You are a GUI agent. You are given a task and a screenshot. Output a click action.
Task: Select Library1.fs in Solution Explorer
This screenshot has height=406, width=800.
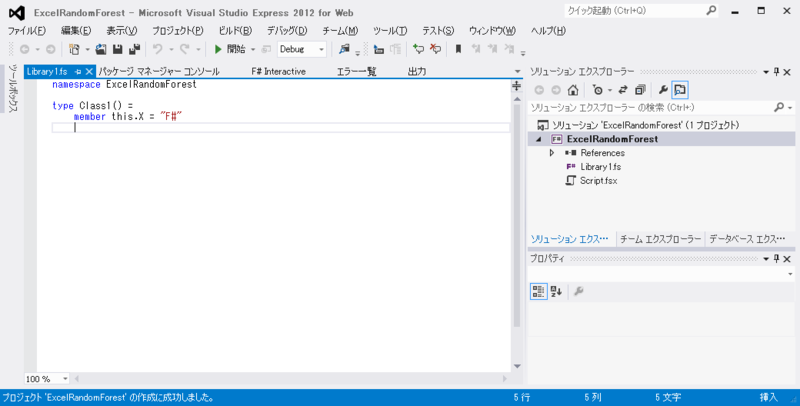(x=601, y=167)
